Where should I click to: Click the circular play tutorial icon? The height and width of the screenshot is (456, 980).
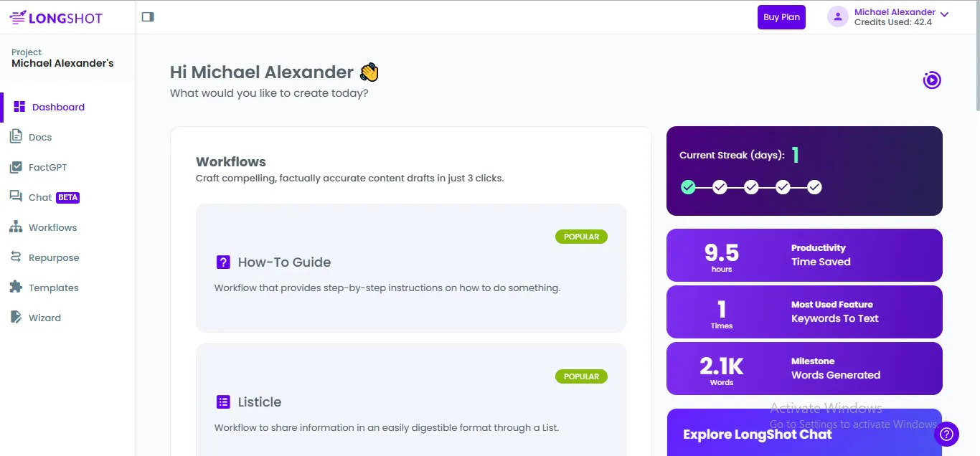[x=931, y=80]
